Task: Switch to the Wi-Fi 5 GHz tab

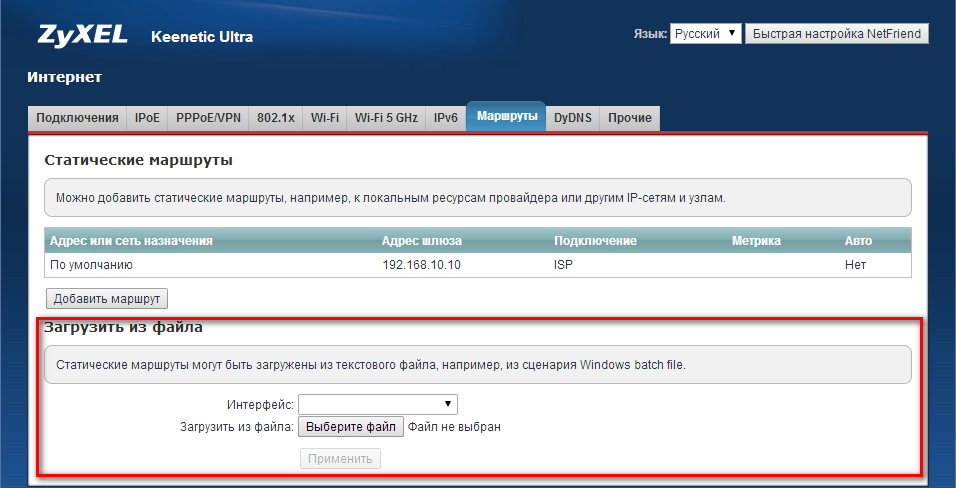Action: click(386, 118)
